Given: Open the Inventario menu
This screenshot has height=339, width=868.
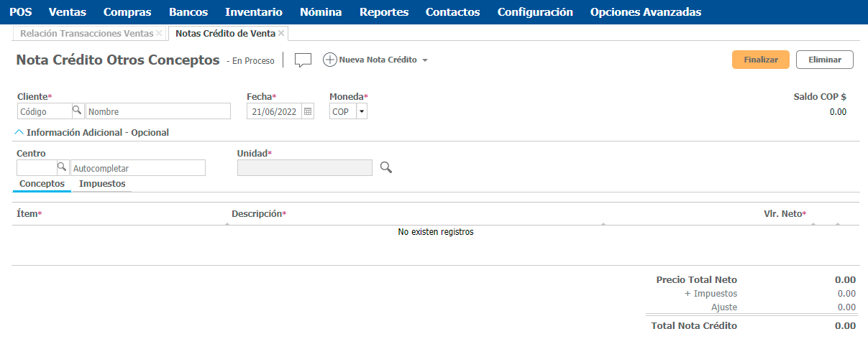Looking at the screenshot, I should (253, 12).
